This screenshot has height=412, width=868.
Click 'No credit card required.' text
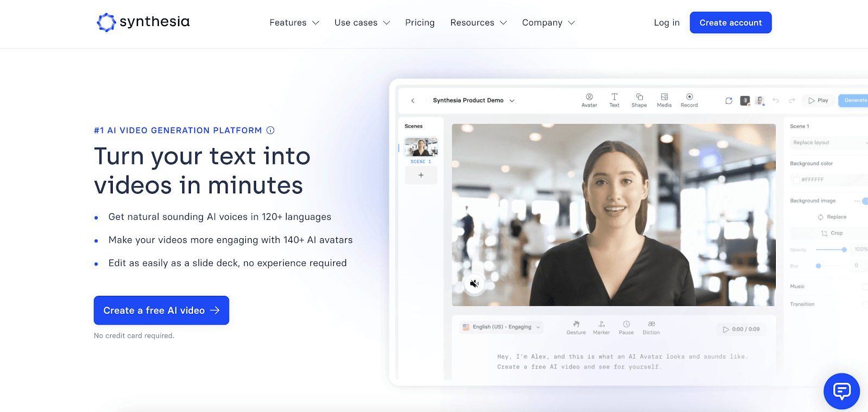(x=134, y=336)
